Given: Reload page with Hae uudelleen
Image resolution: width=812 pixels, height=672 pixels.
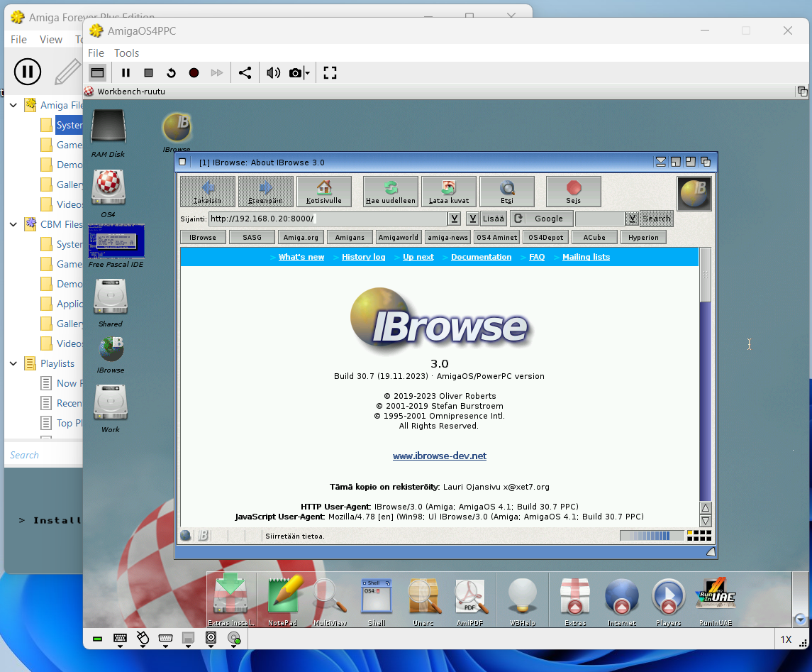Looking at the screenshot, I should [x=391, y=192].
